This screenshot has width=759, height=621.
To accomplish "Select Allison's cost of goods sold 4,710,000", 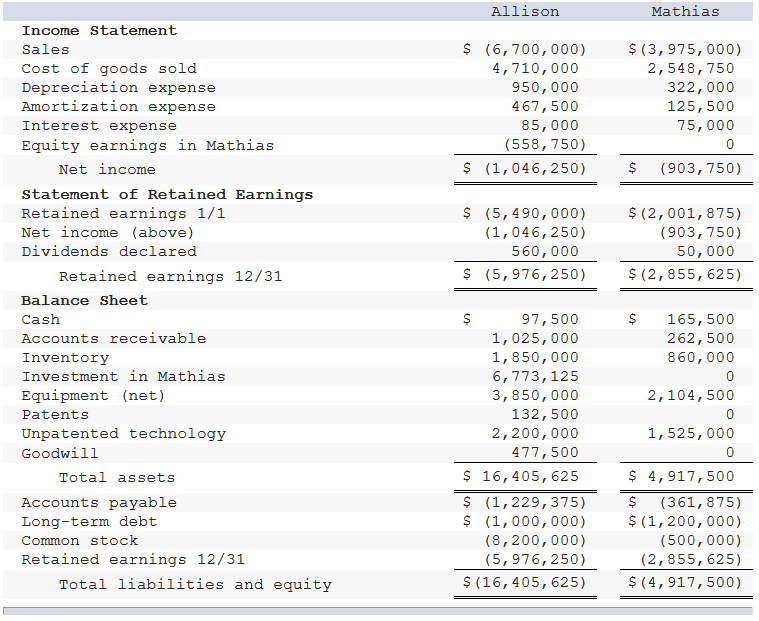I will (535, 68).
